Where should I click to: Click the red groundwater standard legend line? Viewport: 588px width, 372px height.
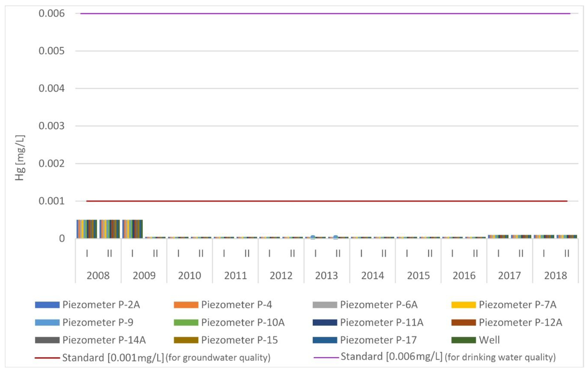[47, 358]
